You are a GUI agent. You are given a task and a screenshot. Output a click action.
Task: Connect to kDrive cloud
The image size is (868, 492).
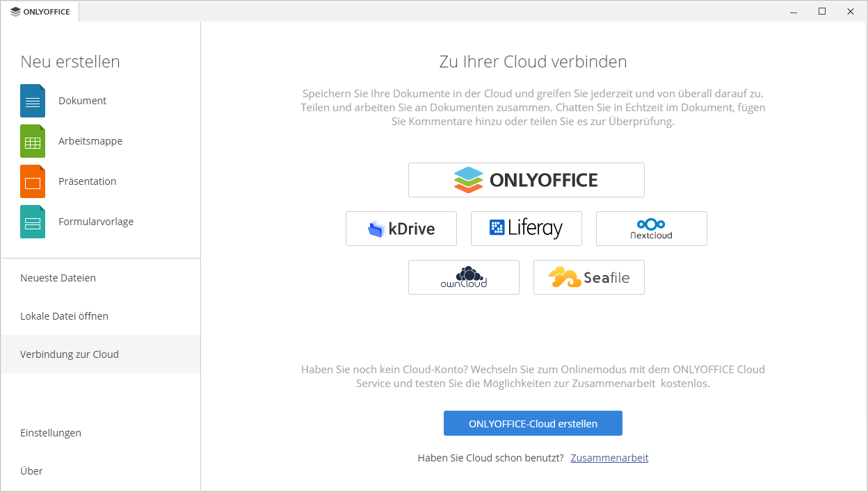(401, 229)
